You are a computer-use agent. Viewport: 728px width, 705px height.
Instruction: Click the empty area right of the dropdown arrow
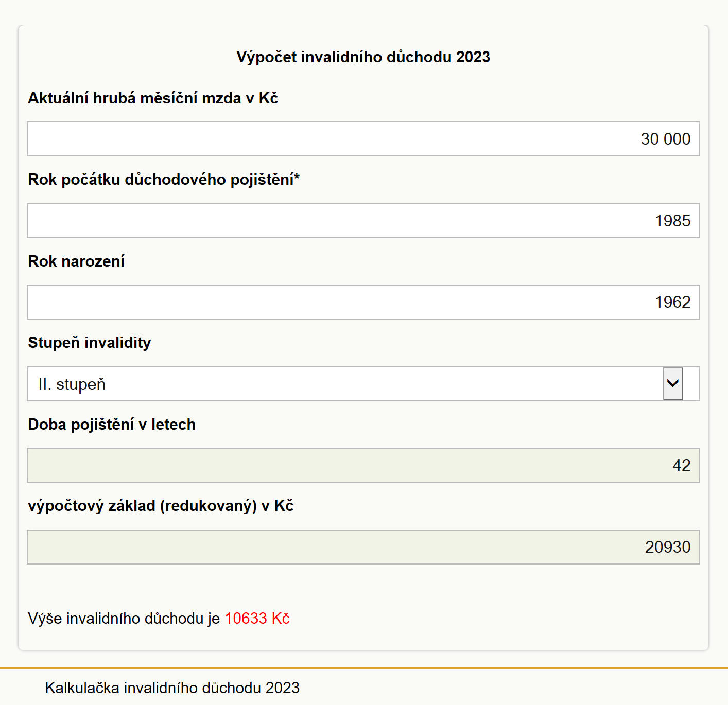(691, 384)
